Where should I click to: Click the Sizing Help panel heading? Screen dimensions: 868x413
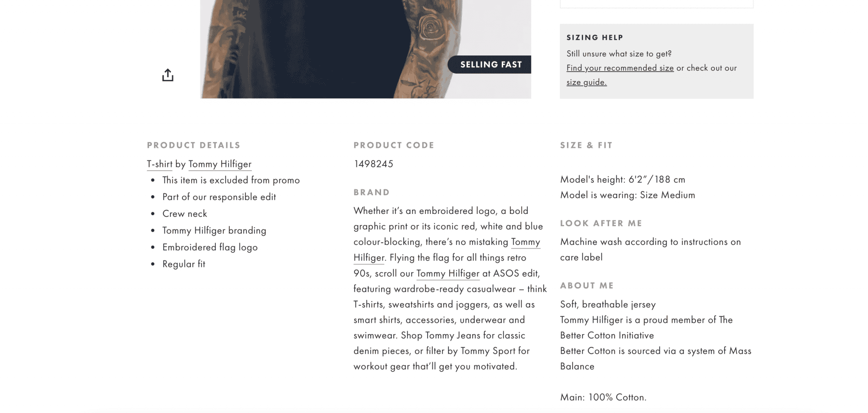pos(594,37)
